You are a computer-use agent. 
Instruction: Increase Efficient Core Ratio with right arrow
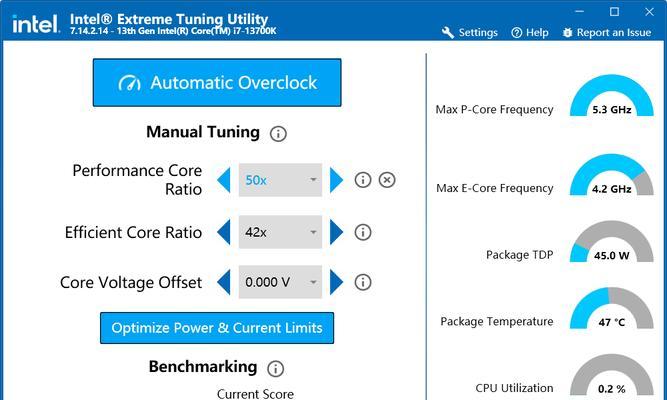click(x=336, y=232)
